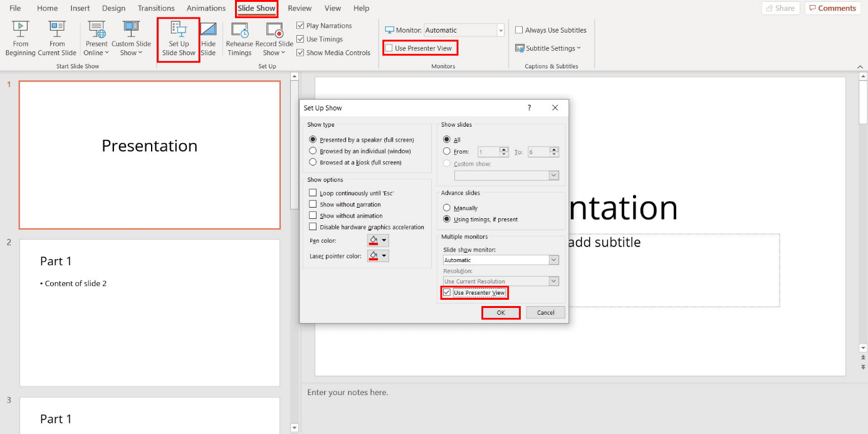Image resolution: width=868 pixels, height=434 pixels.
Task: Switch to Review tab
Action: pos(300,8)
